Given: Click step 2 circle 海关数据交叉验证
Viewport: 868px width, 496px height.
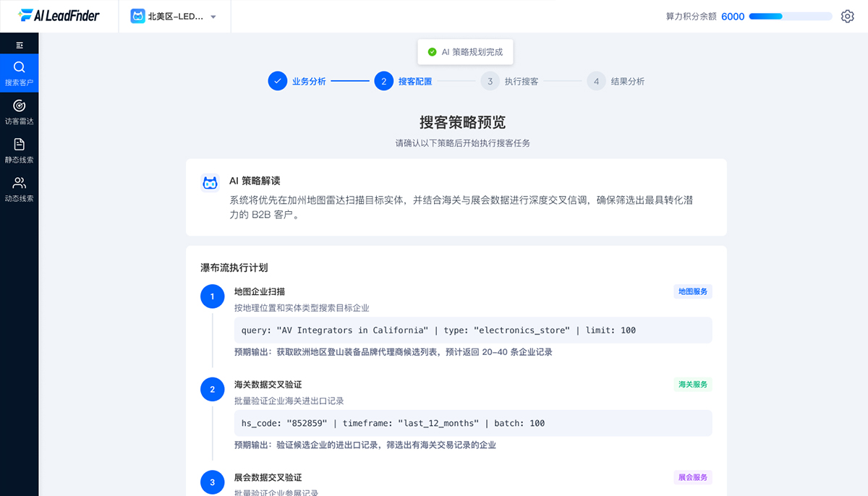Looking at the screenshot, I should click(x=212, y=389).
